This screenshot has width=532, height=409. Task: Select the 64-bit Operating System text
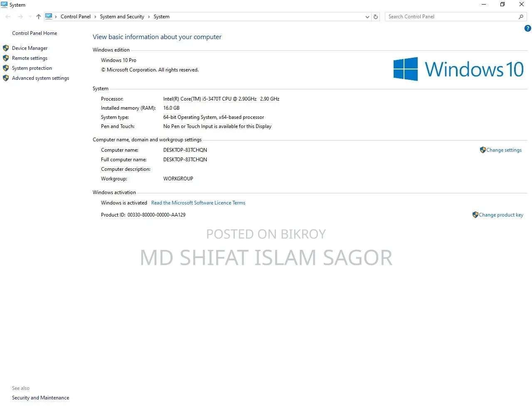[x=214, y=117]
